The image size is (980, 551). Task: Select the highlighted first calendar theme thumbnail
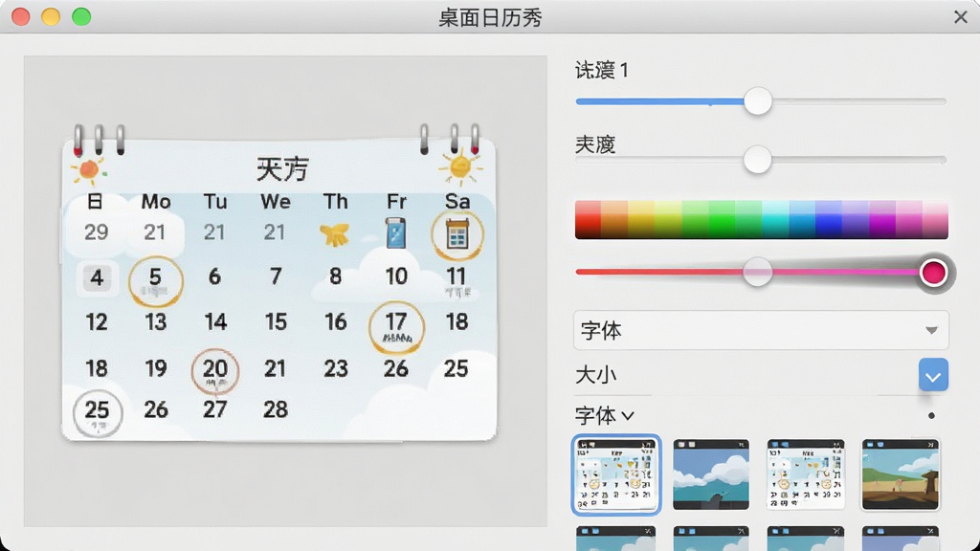pos(616,474)
